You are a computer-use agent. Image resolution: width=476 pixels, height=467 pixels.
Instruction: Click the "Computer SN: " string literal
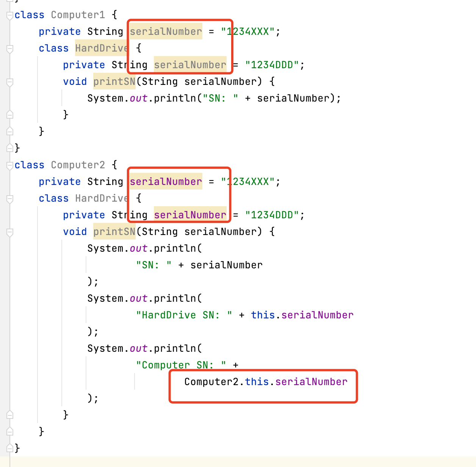point(181,365)
